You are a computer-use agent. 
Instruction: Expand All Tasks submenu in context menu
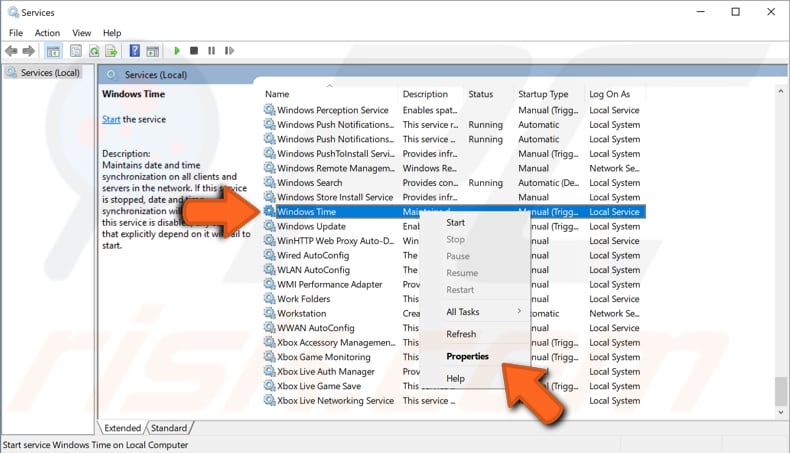point(475,312)
